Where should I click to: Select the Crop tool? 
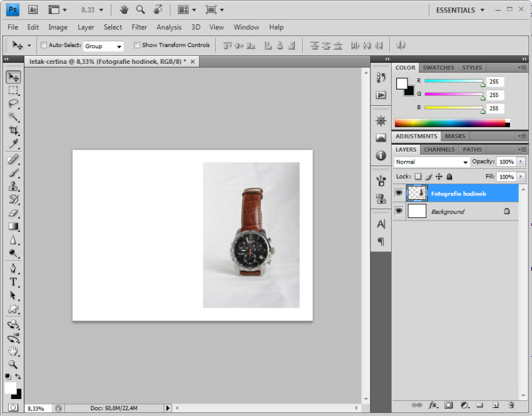point(13,130)
